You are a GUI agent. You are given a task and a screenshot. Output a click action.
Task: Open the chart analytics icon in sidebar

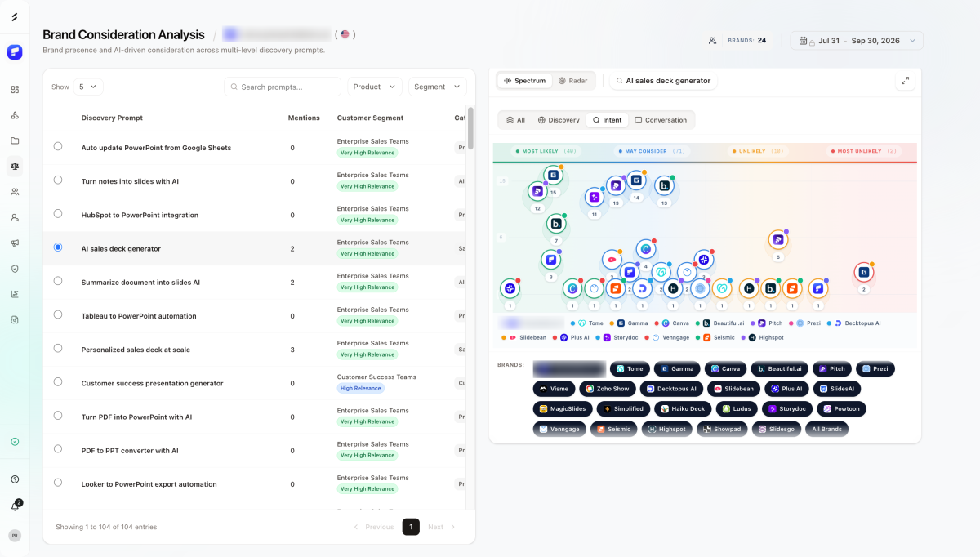pos(15,294)
